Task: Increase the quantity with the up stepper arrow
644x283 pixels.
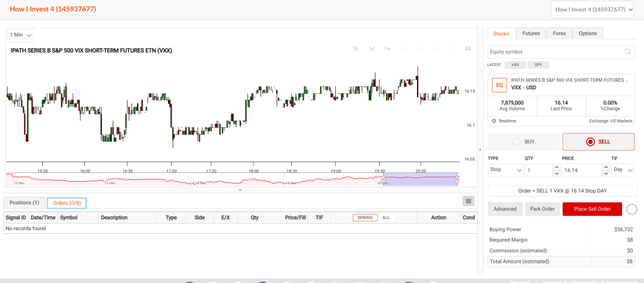Action: click(556, 167)
